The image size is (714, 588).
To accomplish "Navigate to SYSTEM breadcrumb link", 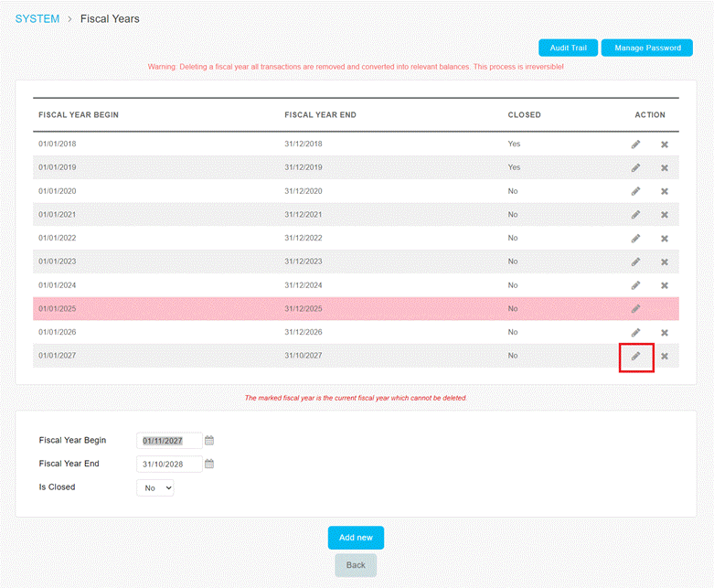I will tap(37, 18).
